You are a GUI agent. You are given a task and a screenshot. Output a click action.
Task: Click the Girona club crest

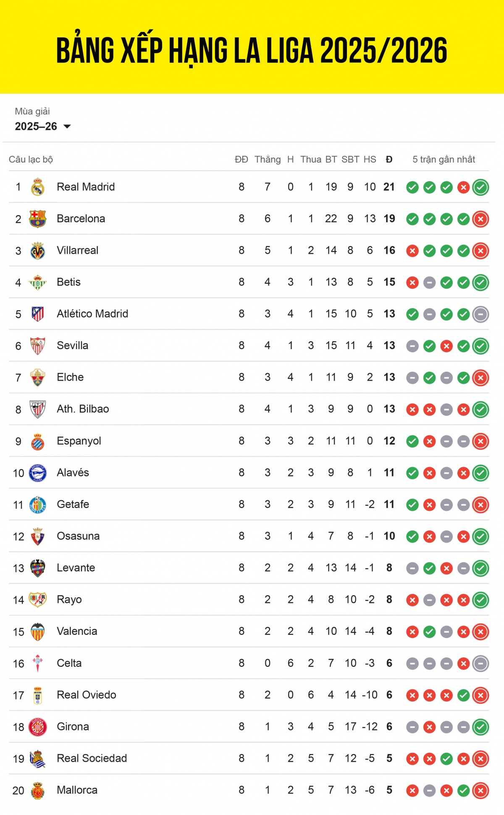(38, 727)
